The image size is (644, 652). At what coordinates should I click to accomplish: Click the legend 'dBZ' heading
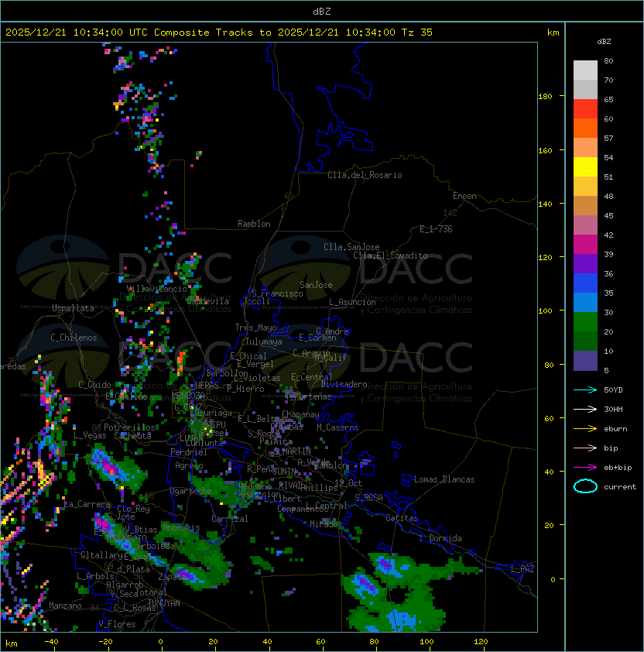click(x=604, y=42)
